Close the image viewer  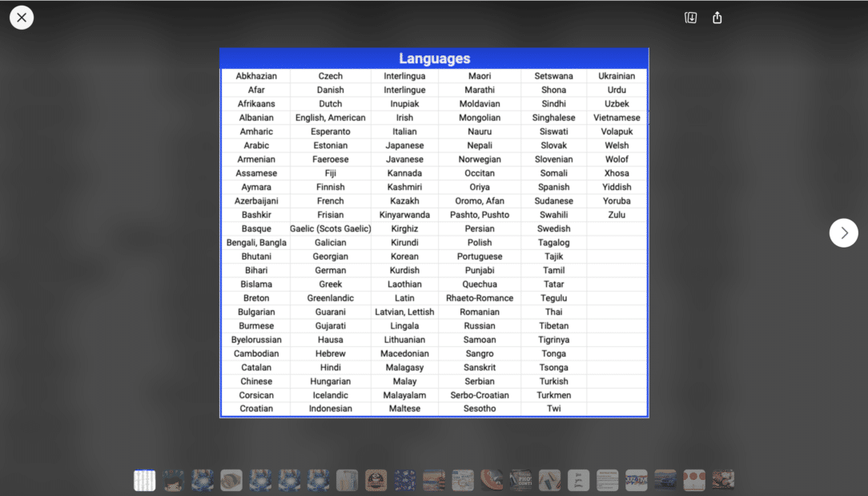click(x=22, y=16)
